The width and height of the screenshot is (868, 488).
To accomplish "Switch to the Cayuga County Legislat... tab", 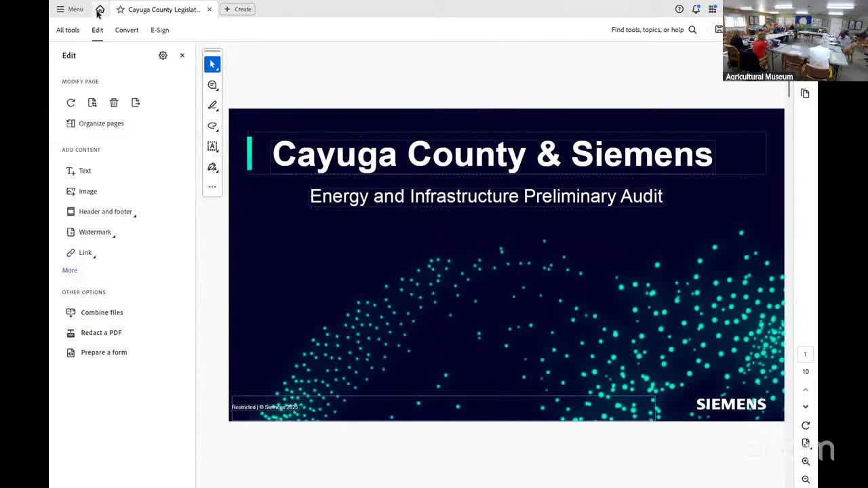I will tap(164, 9).
